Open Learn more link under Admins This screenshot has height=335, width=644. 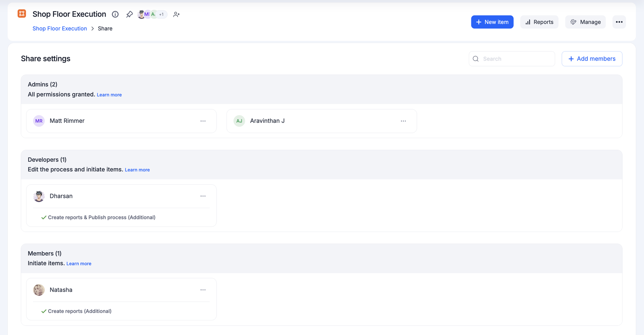109,95
